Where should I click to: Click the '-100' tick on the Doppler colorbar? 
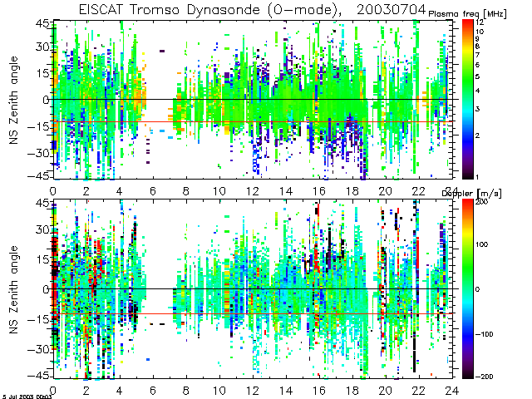click(484, 334)
